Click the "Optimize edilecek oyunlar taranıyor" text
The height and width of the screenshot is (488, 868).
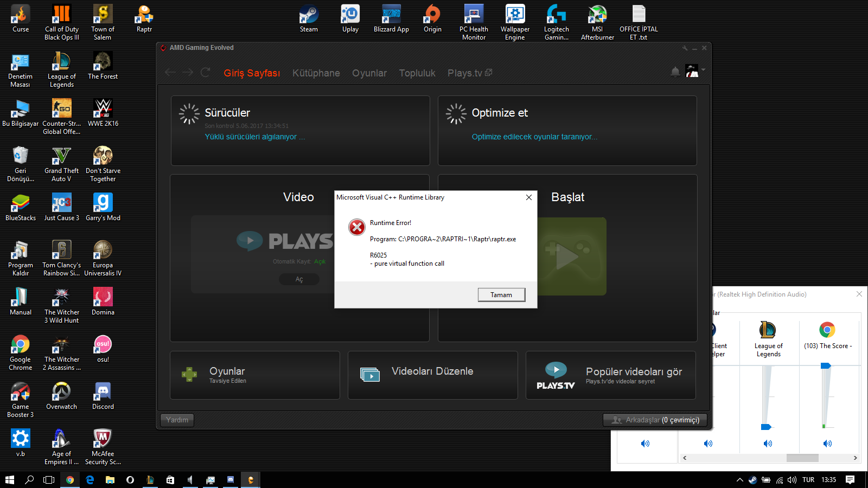pyautogui.click(x=534, y=137)
